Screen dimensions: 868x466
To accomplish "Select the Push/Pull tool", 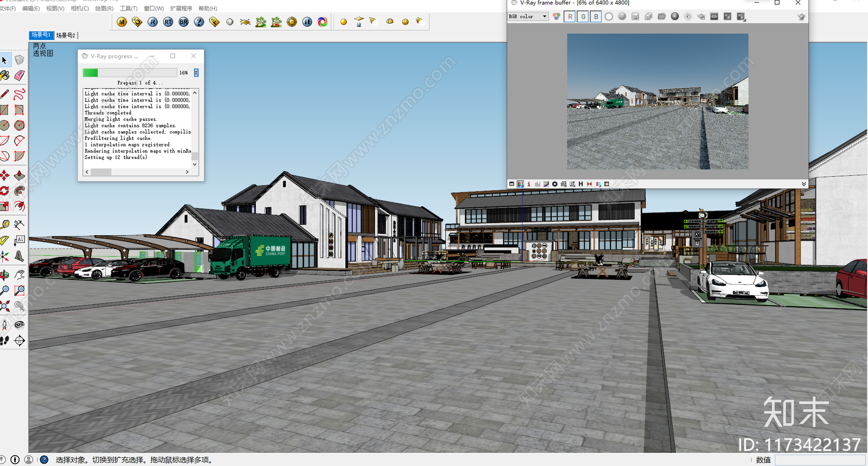I will (x=20, y=175).
